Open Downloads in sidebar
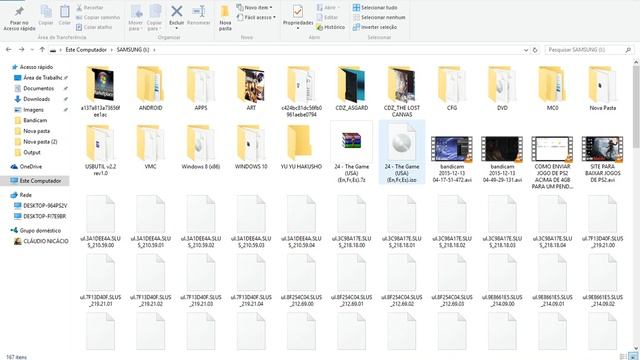 pos(33,99)
